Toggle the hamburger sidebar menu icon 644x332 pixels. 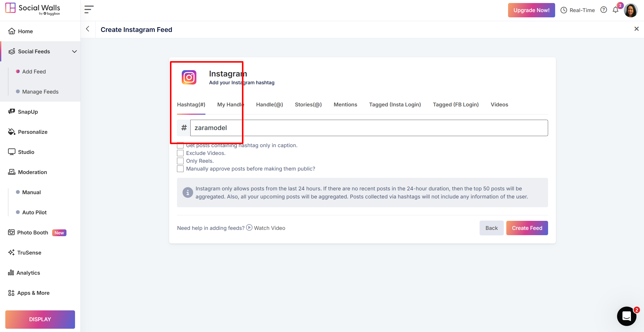89,10
